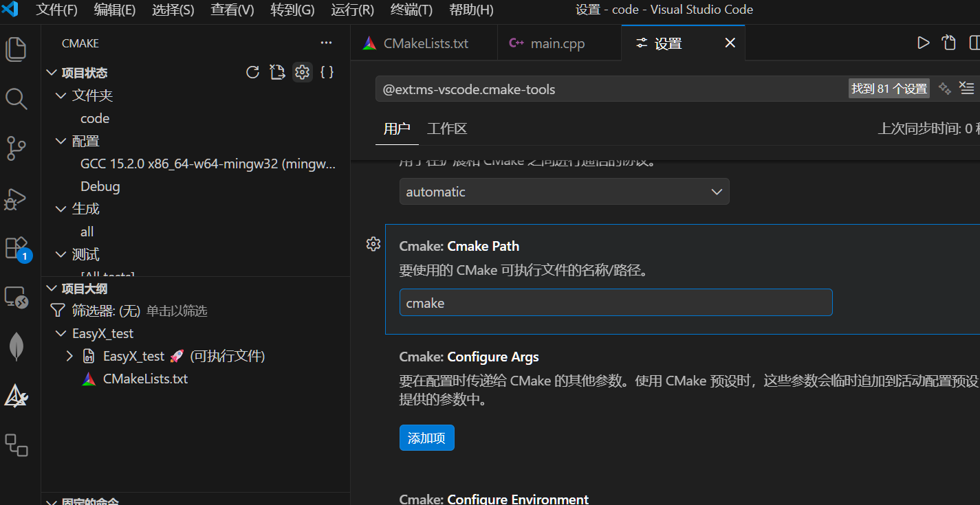980x505 pixels.
Task: Click the delete cache and reconfigure icon
Action: click(x=277, y=72)
